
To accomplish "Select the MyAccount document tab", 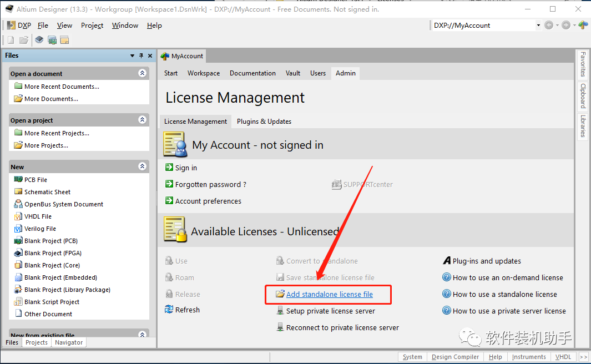I will 183,56.
